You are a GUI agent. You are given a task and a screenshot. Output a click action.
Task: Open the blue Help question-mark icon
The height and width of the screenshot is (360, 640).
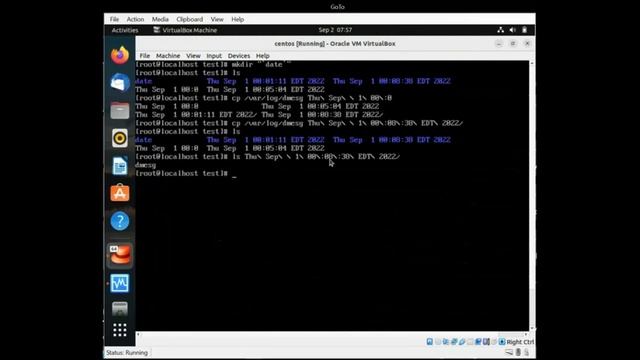click(120, 221)
